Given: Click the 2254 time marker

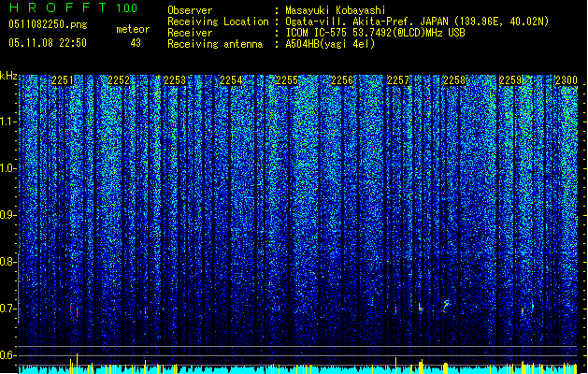Looking at the screenshot, I should 231,79.
